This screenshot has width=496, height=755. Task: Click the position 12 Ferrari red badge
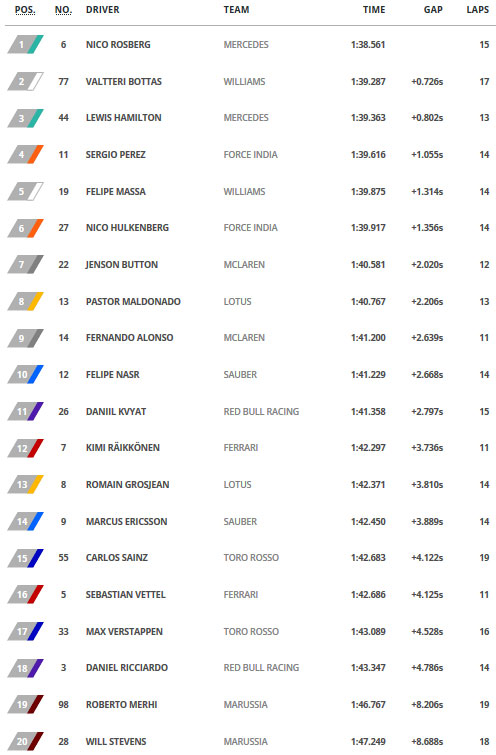click(26, 448)
